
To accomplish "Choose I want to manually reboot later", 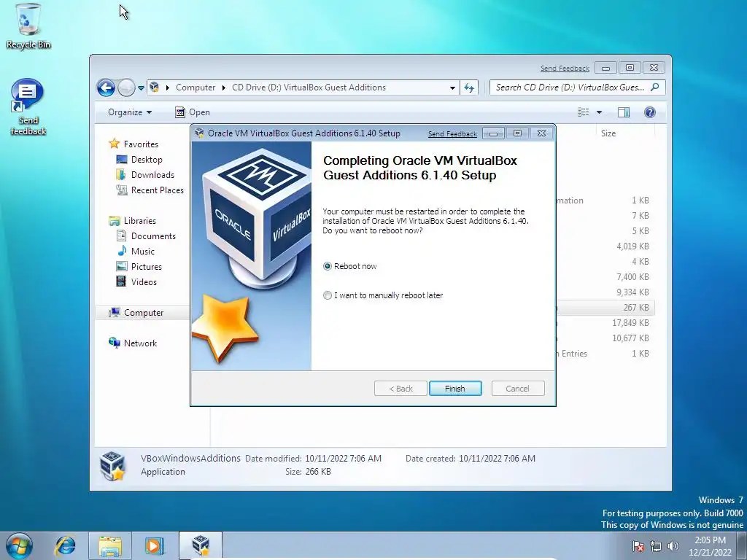I will [x=328, y=295].
